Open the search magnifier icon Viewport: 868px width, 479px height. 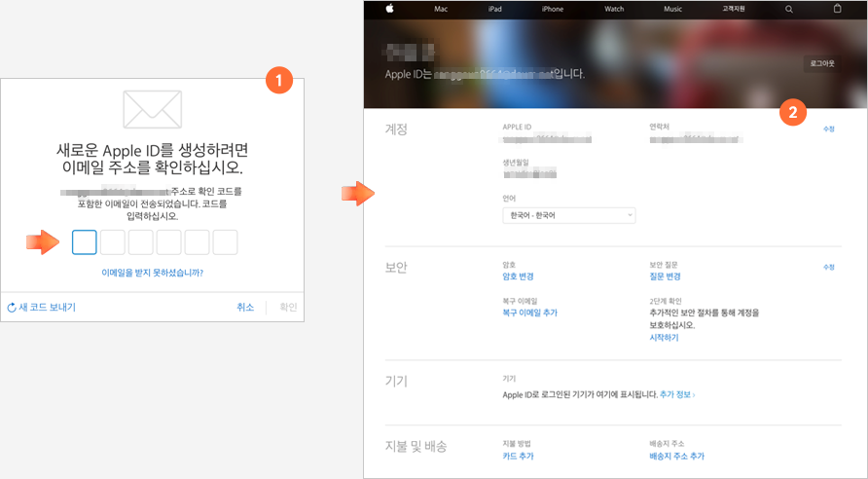789,9
